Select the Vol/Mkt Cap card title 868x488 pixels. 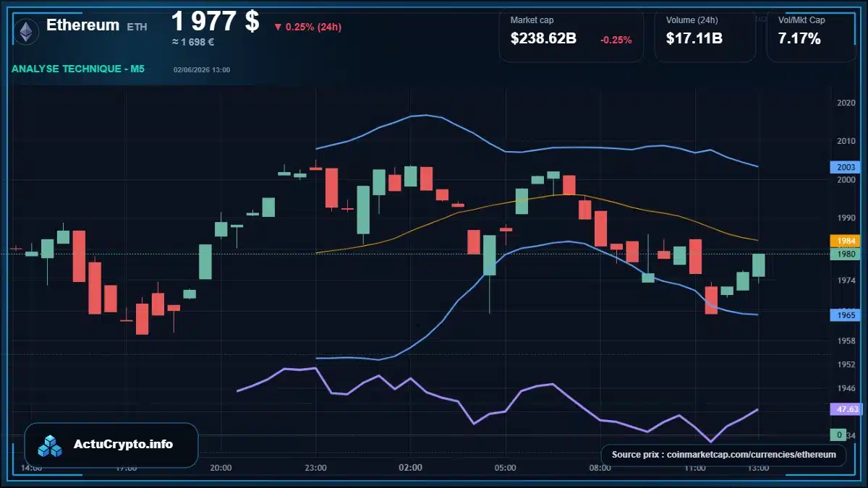pos(801,20)
